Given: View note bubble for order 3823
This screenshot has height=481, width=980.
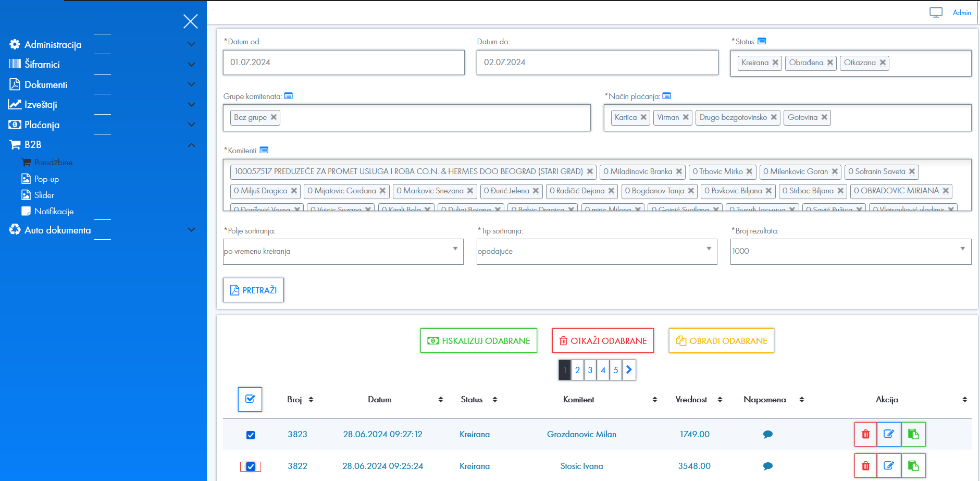Looking at the screenshot, I should click(767, 435).
